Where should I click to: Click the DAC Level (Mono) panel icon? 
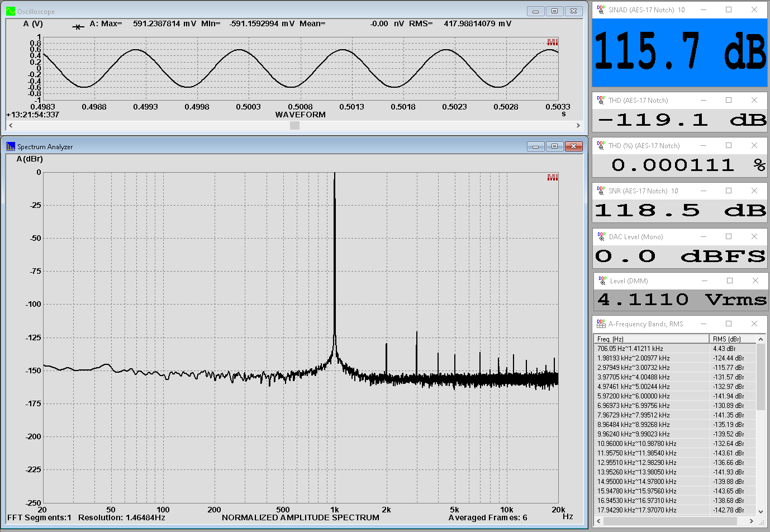coord(601,236)
